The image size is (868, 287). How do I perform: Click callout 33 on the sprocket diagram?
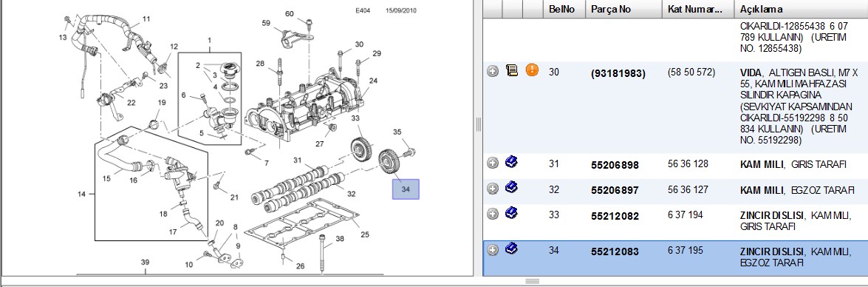355,118
